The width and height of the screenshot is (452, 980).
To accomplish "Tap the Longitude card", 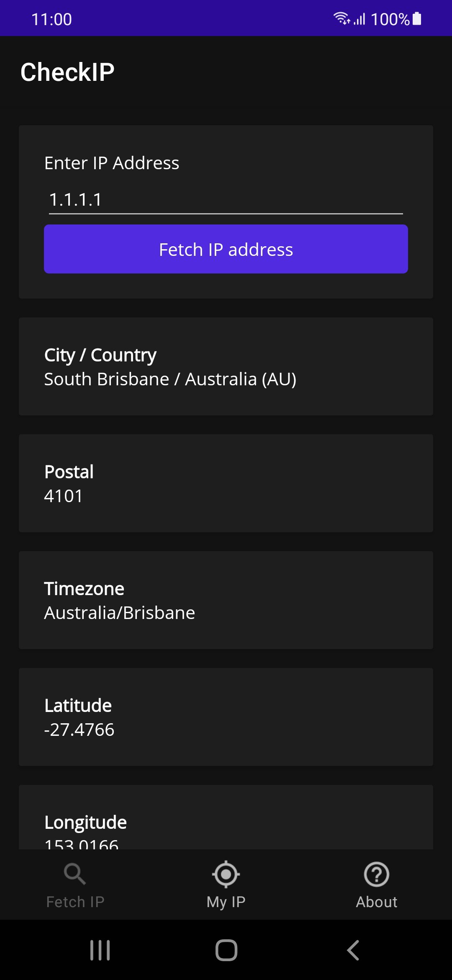I will [x=226, y=817].
